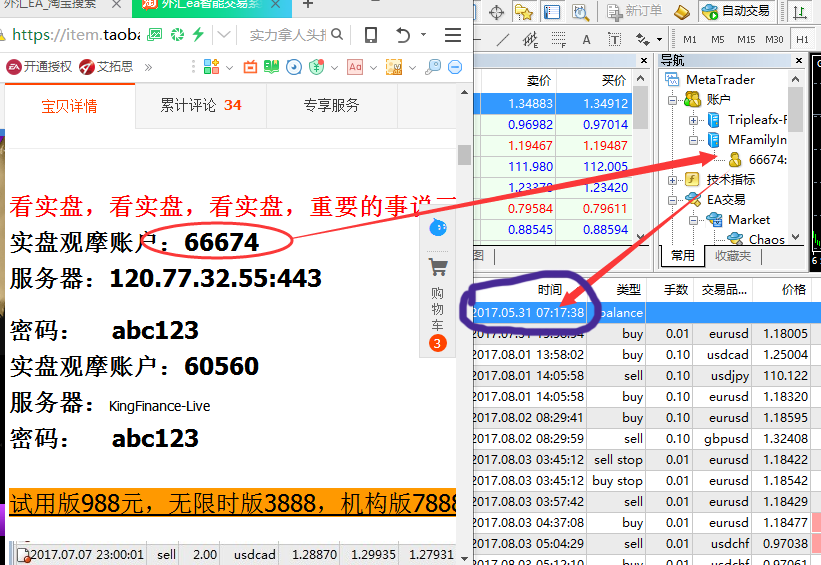Screen dimensions: 821x565
Task: Open a new browser tab with plus
Action: click(x=308, y=5)
